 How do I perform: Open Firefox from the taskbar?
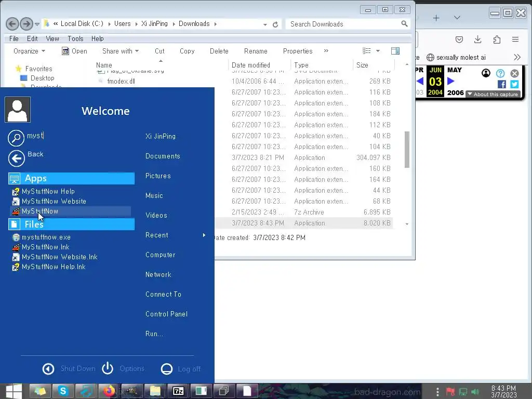click(109, 391)
